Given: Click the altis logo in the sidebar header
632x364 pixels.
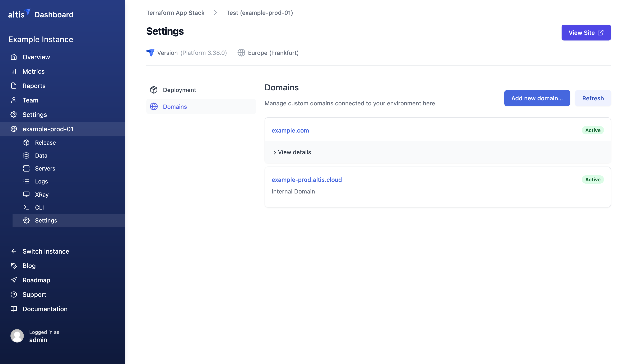Looking at the screenshot, I should coord(19,14).
